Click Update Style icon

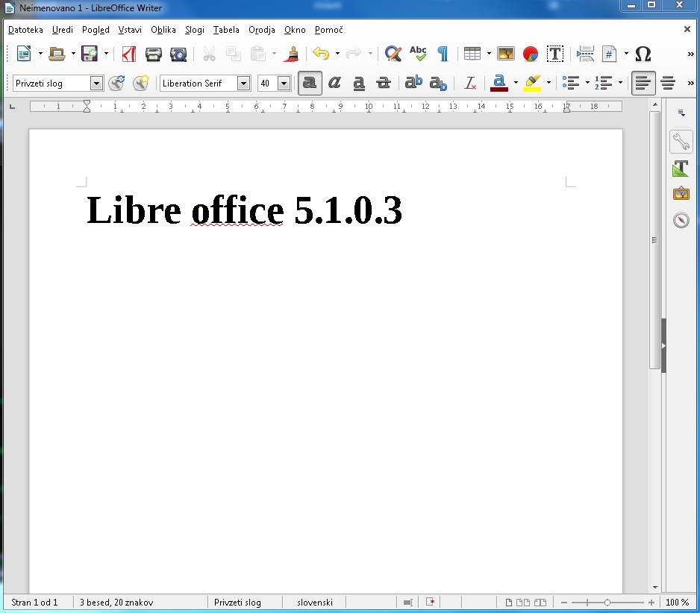[116, 83]
